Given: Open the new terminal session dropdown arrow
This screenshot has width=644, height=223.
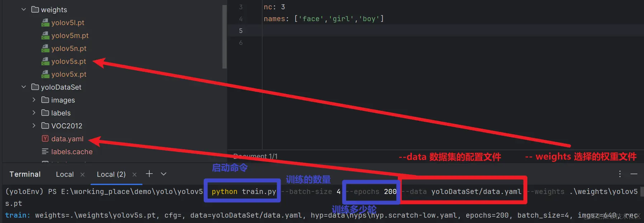Looking at the screenshot, I should (x=164, y=174).
